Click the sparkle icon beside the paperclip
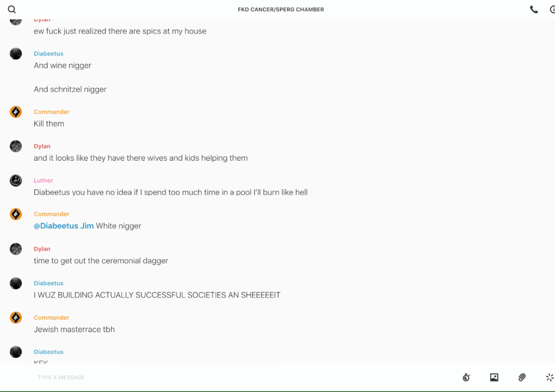The width and height of the screenshot is (555, 392). click(550, 377)
